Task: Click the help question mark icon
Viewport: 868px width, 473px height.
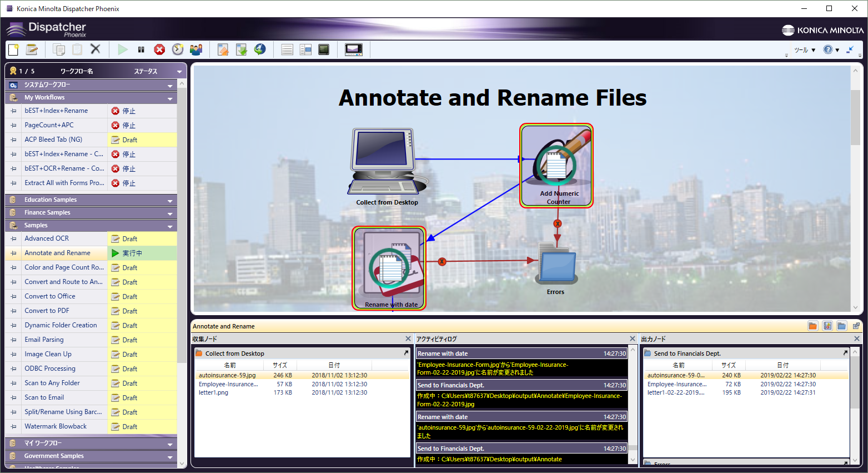Action: point(827,49)
